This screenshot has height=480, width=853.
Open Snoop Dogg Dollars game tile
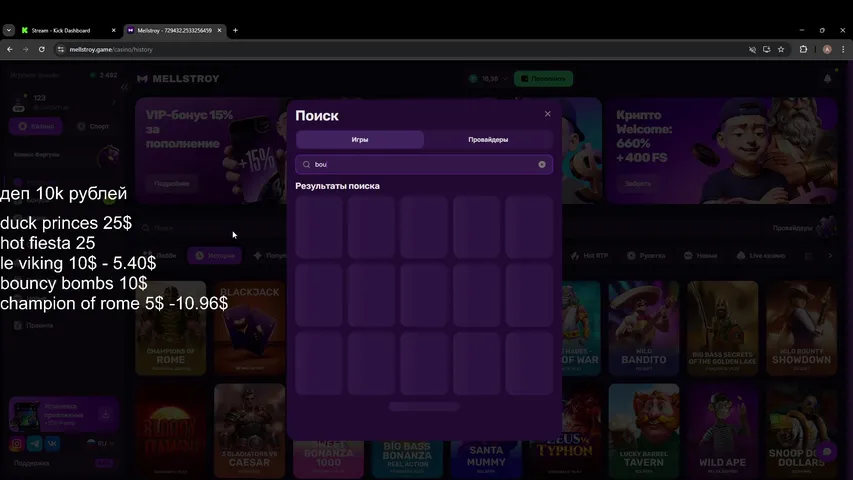click(x=801, y=430)
